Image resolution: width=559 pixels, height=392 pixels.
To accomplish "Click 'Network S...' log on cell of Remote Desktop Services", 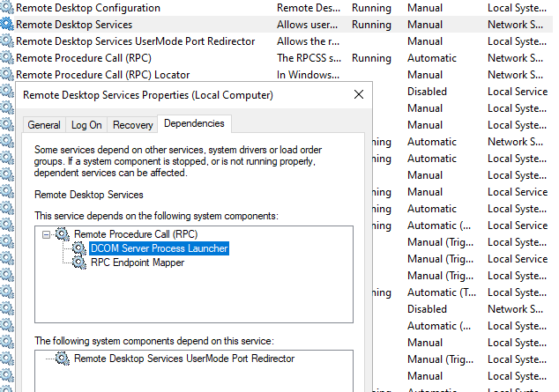I will point(515,25).
